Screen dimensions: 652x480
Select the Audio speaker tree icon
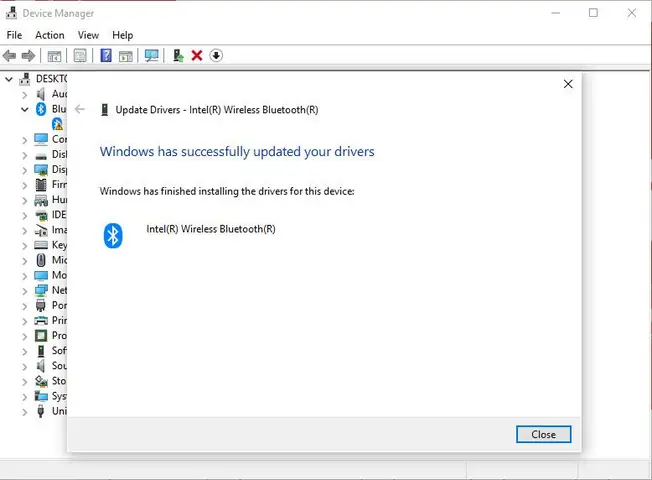41,94
